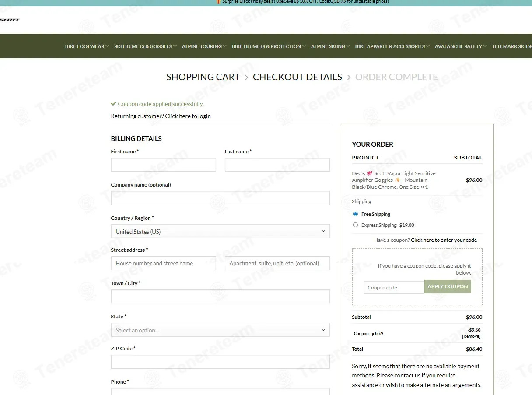
Task: Open the State select dropdown
Action: pos(220,330)
